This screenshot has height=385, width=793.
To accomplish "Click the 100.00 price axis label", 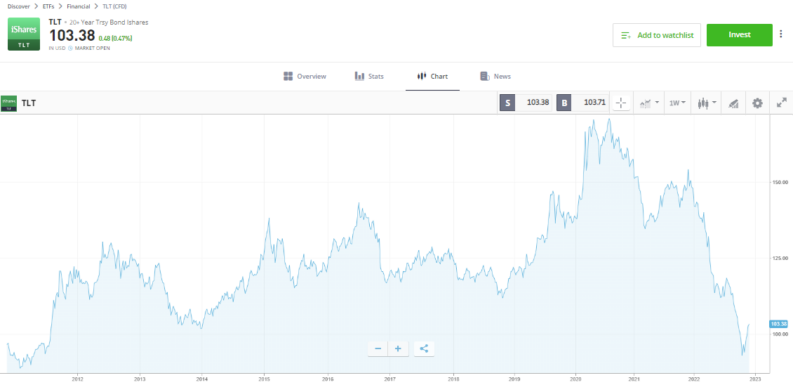I will point(781,334).
